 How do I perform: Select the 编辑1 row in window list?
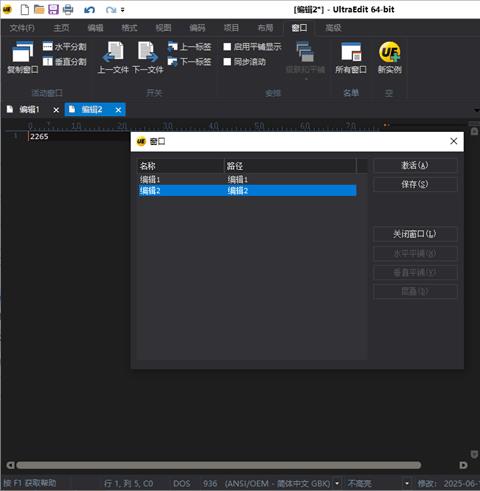247,180
